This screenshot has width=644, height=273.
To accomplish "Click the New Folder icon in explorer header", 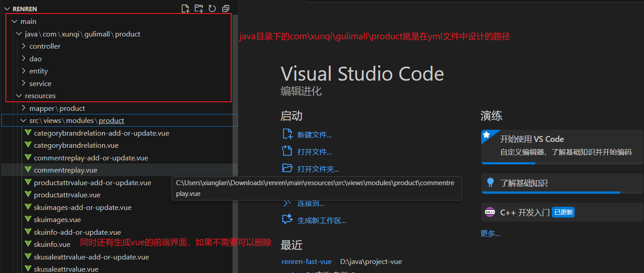I will click(x=198, y=9).
